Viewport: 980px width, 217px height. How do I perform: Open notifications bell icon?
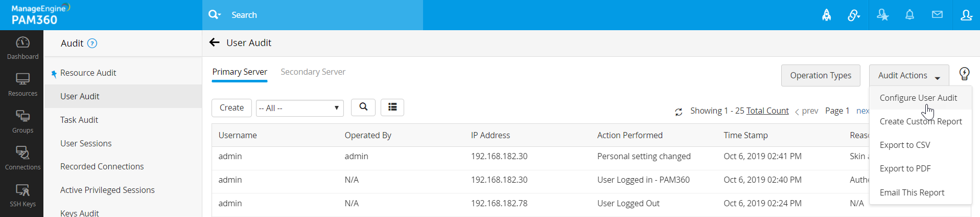click(x=909, y=15)
